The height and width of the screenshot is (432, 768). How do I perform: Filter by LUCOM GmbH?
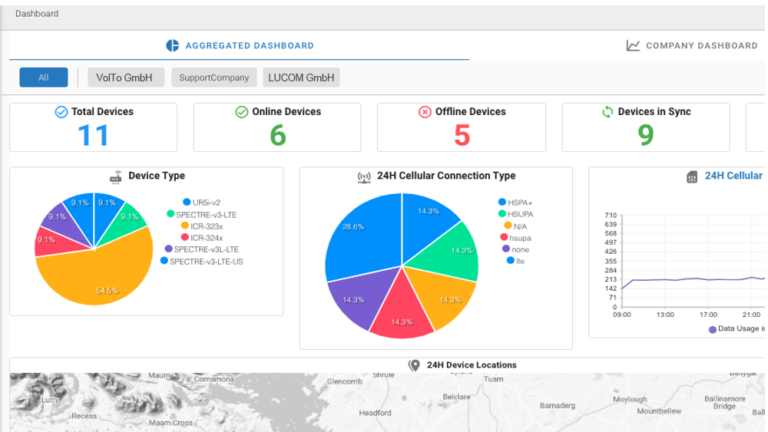(301, 77)
